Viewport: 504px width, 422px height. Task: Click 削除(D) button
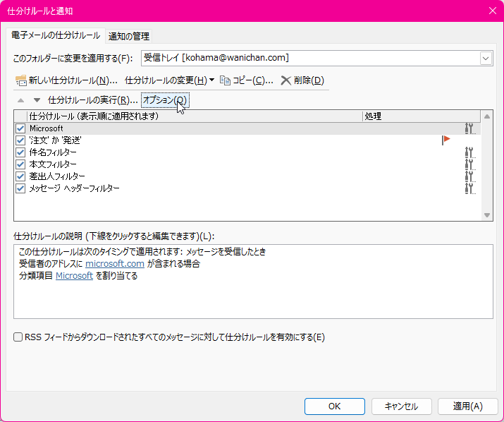point(302,80)
